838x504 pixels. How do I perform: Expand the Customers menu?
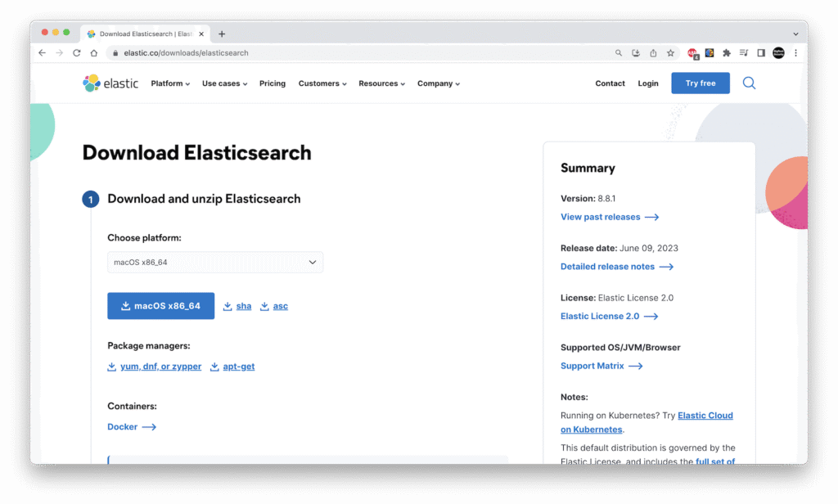point(322,83)
